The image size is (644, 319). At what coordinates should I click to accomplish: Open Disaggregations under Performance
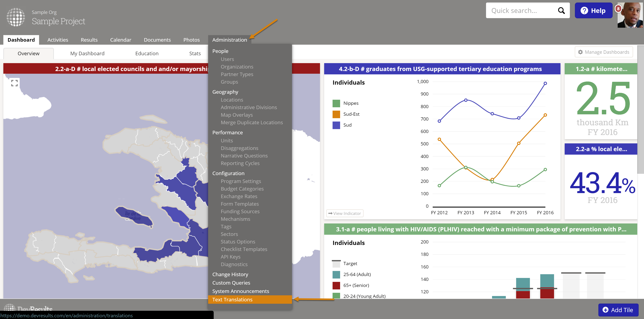tap(239, 148)
